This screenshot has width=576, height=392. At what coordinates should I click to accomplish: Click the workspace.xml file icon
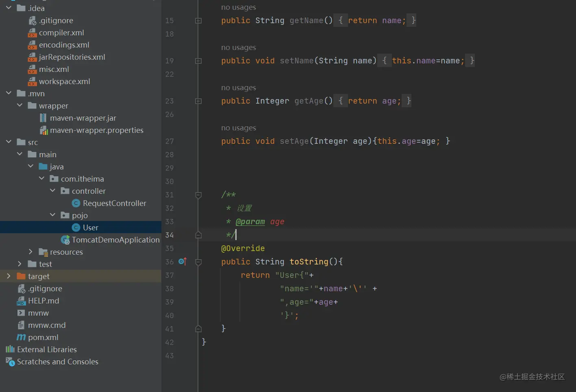click(32, 81)
